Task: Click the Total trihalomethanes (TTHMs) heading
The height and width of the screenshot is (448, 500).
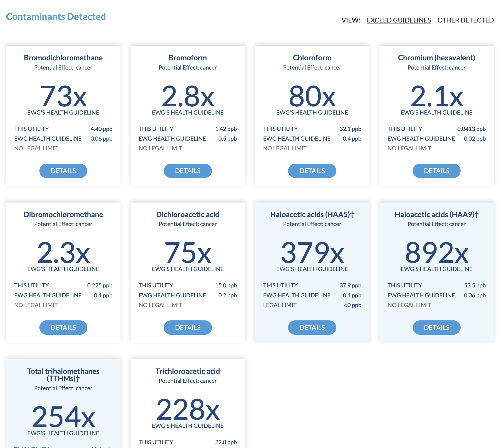Action: tap(63, 375)
